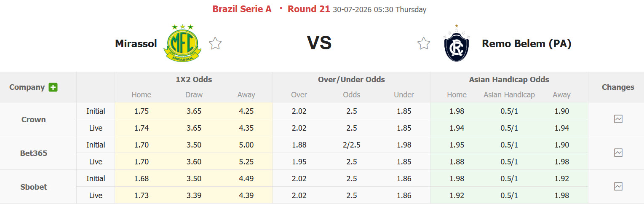Click the Asian Handicap Odds column header
This screenshot has width=644, height=204.
click(x=509, y=79)
